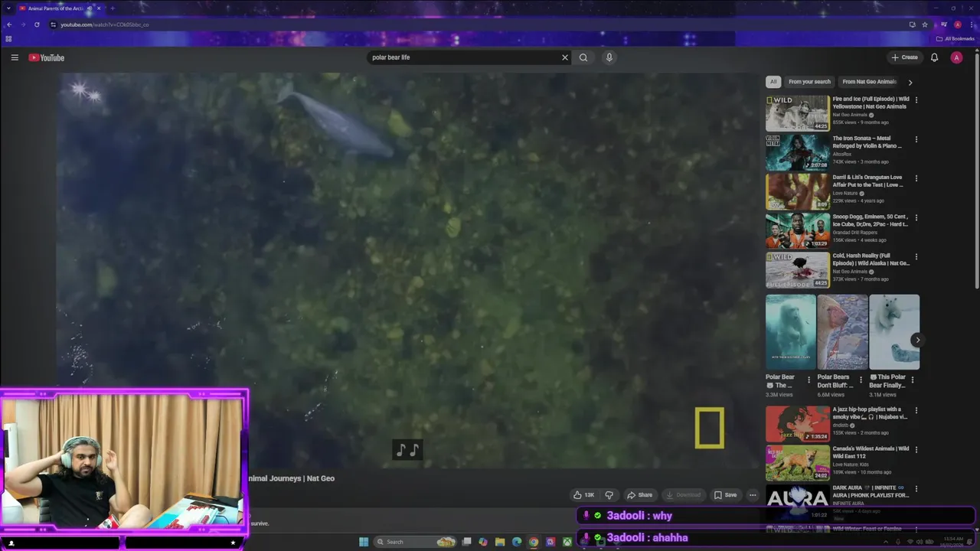The height and width of the screenshot is (551, 980).
Task: Start voice search with the microphone
Action: tap(609, 57)
